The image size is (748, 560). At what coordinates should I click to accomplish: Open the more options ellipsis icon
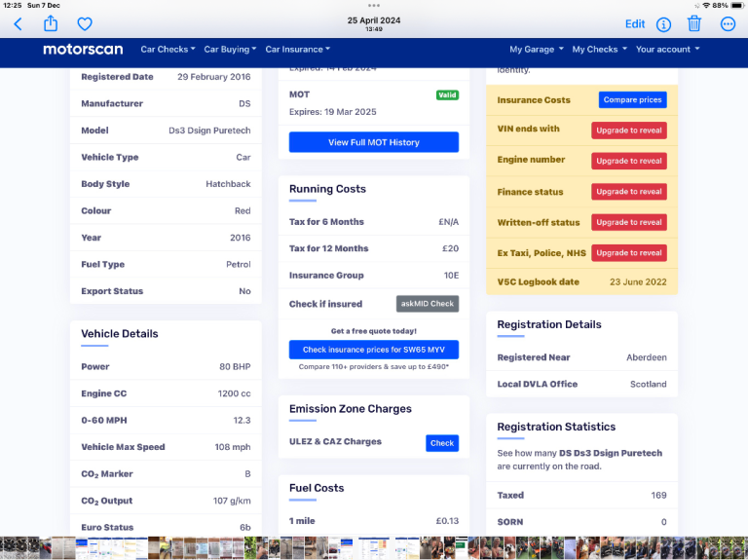pyautogui.click(x=728, y=24)
